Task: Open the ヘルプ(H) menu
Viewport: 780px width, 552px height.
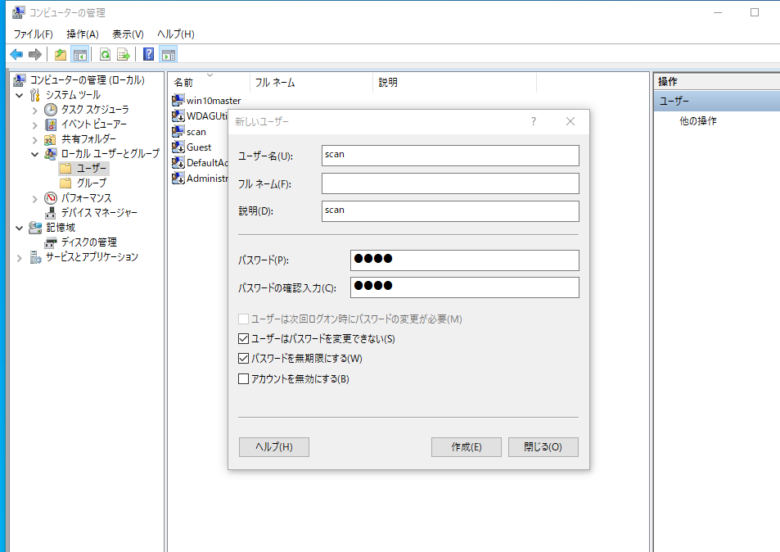Action: click(176, 34)
